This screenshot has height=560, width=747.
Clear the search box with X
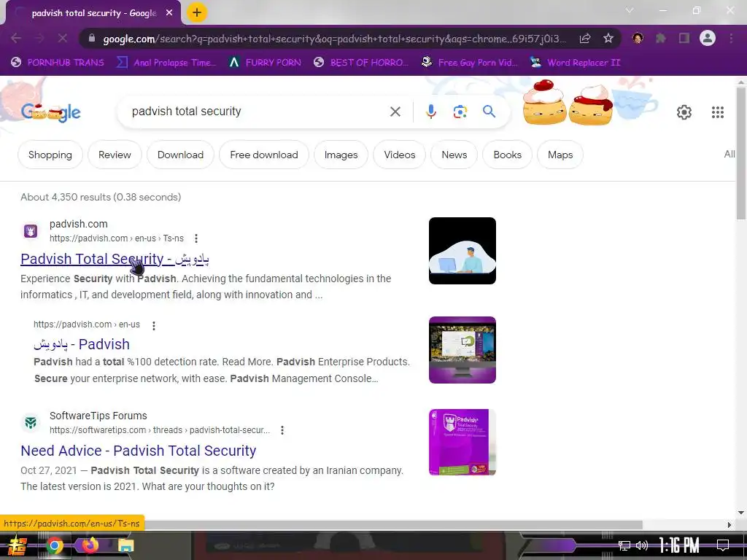[x=395, y=112]
